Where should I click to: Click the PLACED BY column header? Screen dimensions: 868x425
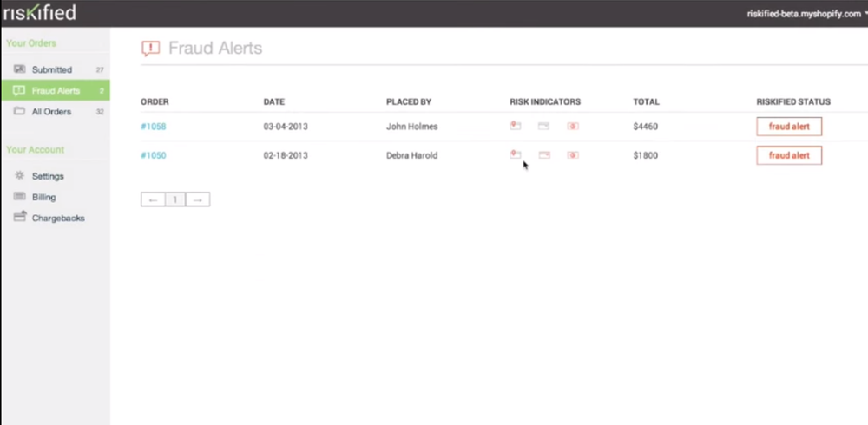coord(409,101)
